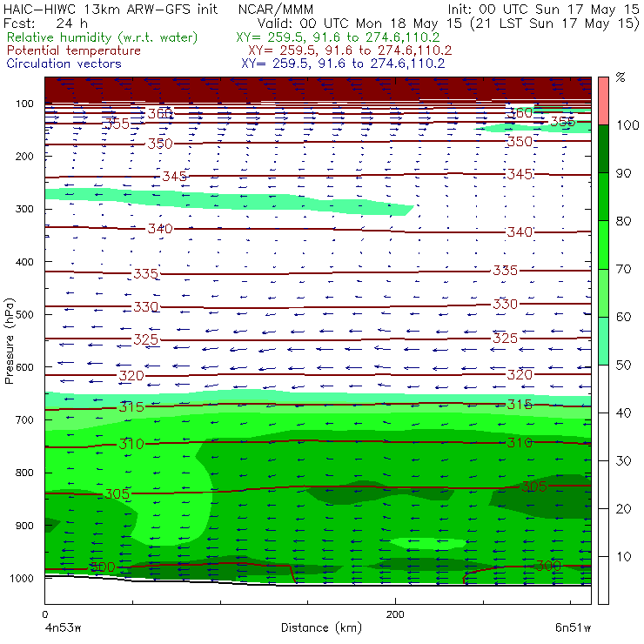The width and height of the screenshot is (644, 644).
Task: Click the left '350' isentrope label
Action: 160,144
